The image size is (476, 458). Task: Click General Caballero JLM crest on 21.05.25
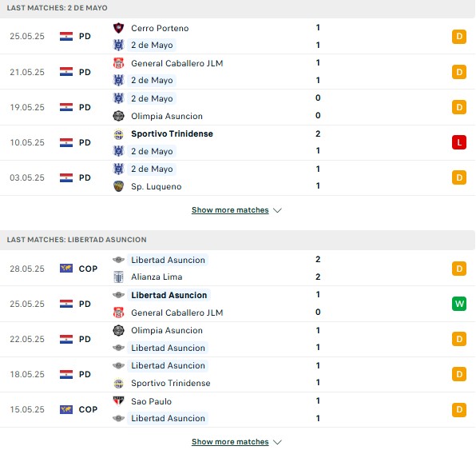(x=118, y=63)
